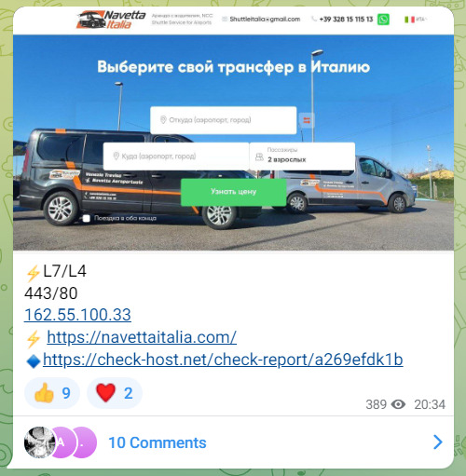466x476 pixels.
Task: Click the 162.55.100.33 IP address link
Action: (x=77, y=315)
